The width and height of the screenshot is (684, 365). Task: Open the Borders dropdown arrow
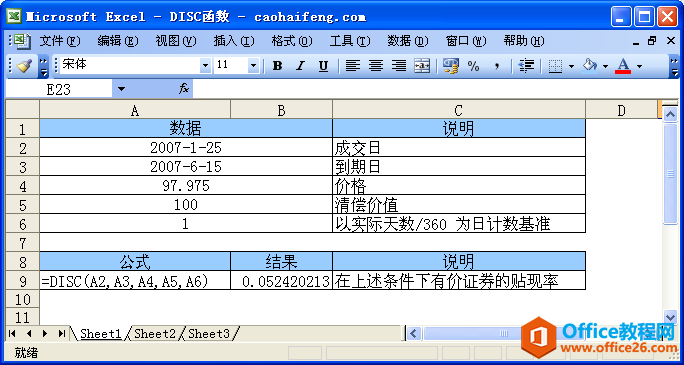coord(571,66)
